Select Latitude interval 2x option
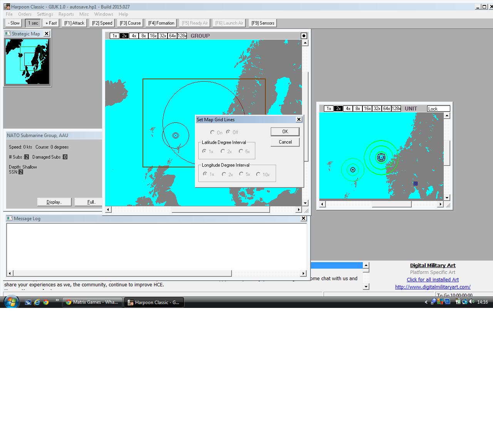Image resolution: width=493 pixels, height=448 pixels. 223,151
